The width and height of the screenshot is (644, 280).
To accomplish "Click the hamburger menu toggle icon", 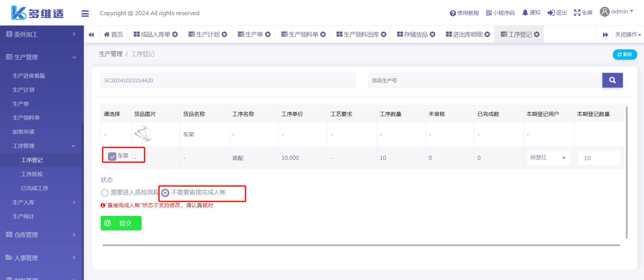I will [85, 13].
